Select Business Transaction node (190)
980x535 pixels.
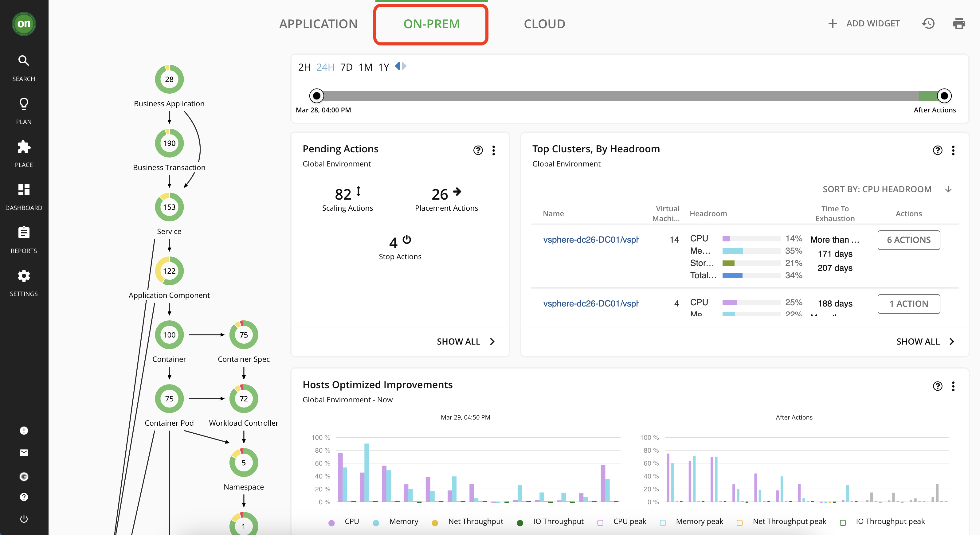click(169, 143)
